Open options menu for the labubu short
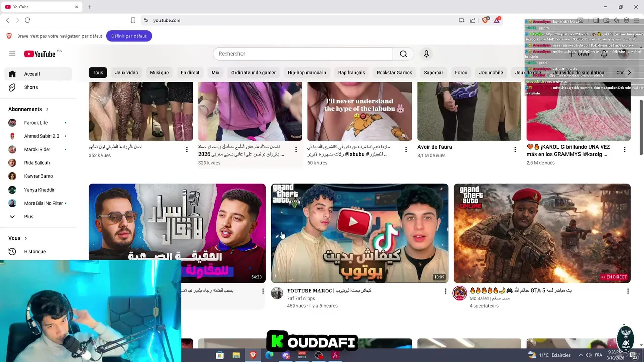 [x=406, y=149]
